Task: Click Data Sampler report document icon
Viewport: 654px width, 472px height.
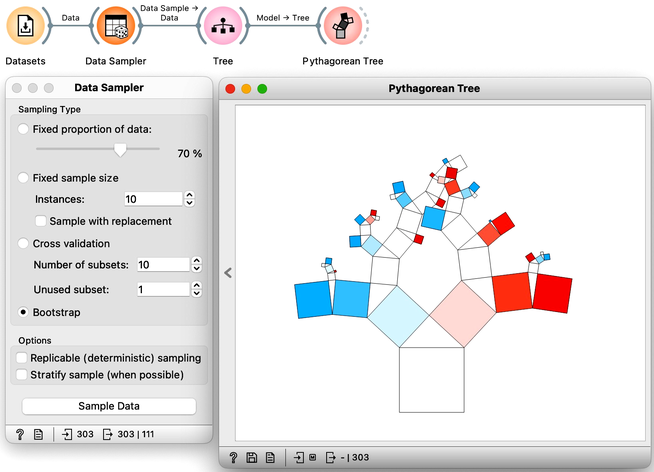Action: pyautogui.click(x=38, y=434)
